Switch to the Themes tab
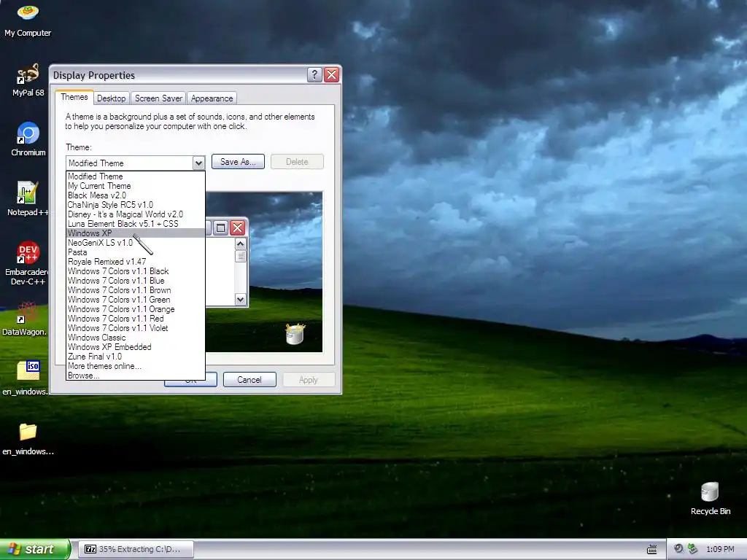 click(74, 97)
